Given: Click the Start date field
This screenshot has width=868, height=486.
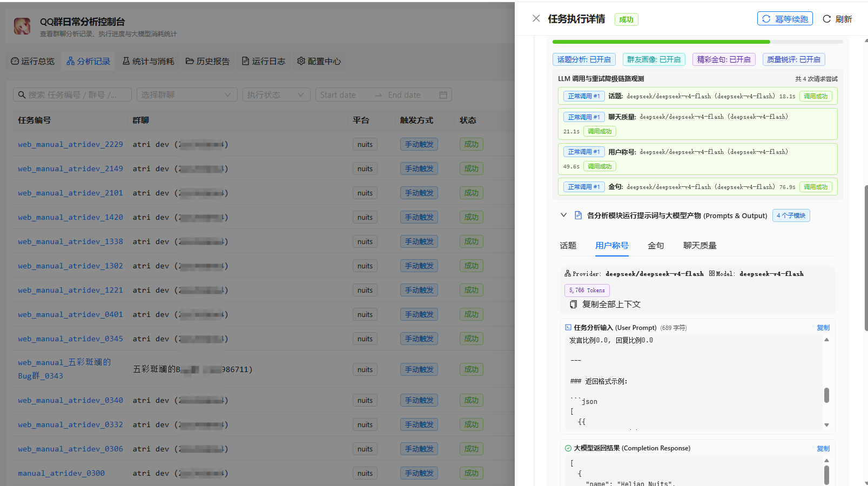Looking at the screenshot, I should click(343, 94).
